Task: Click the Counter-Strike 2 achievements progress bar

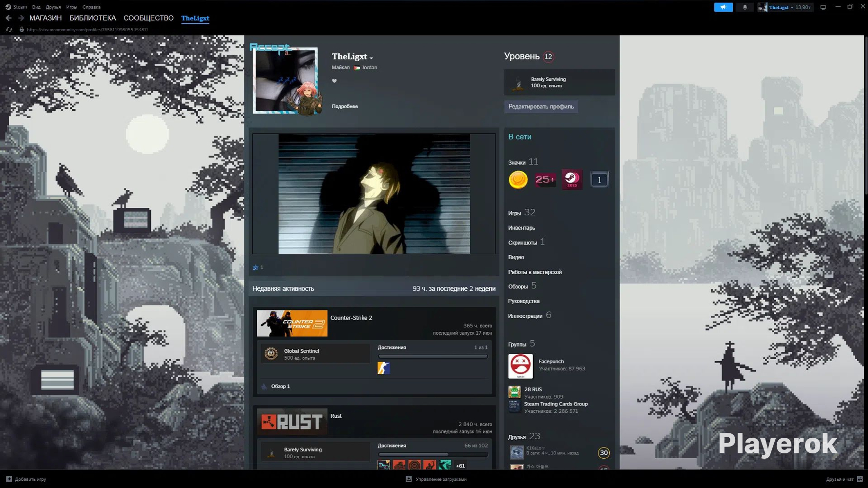Action: pyautogui.click(x=433, y=356)
